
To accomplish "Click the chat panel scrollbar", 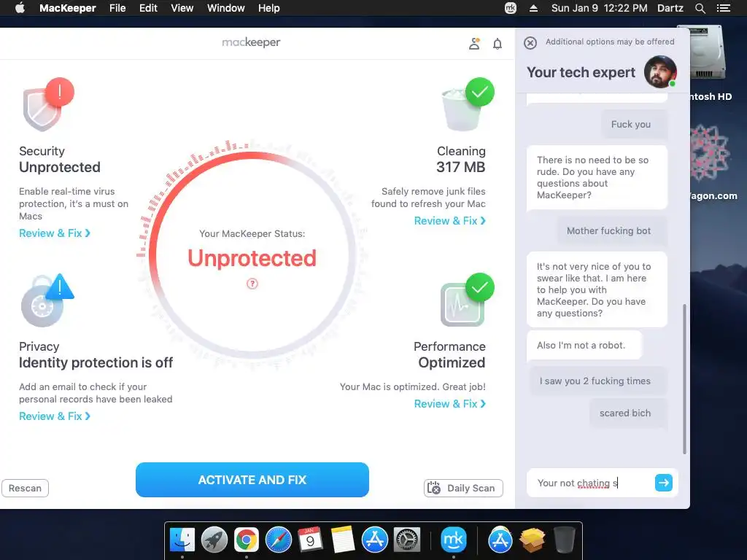I will pyautogui.click(x=684, y=378).
